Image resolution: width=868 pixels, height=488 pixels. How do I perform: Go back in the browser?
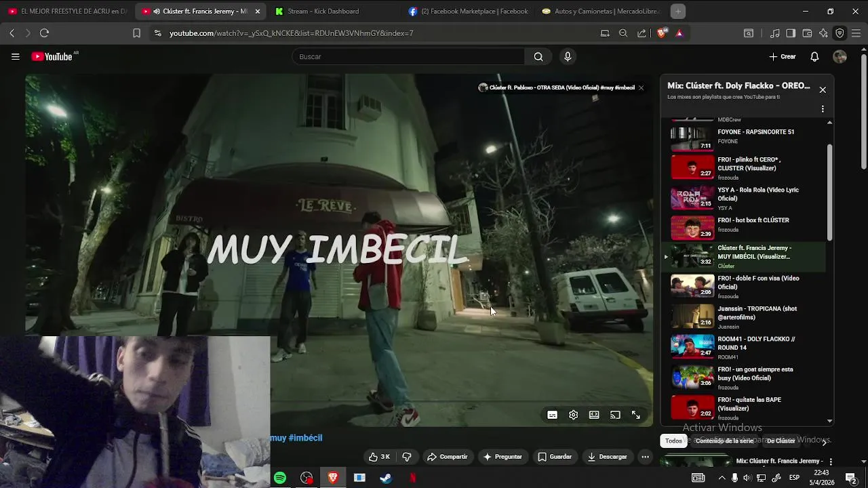(x=12, y=33)
